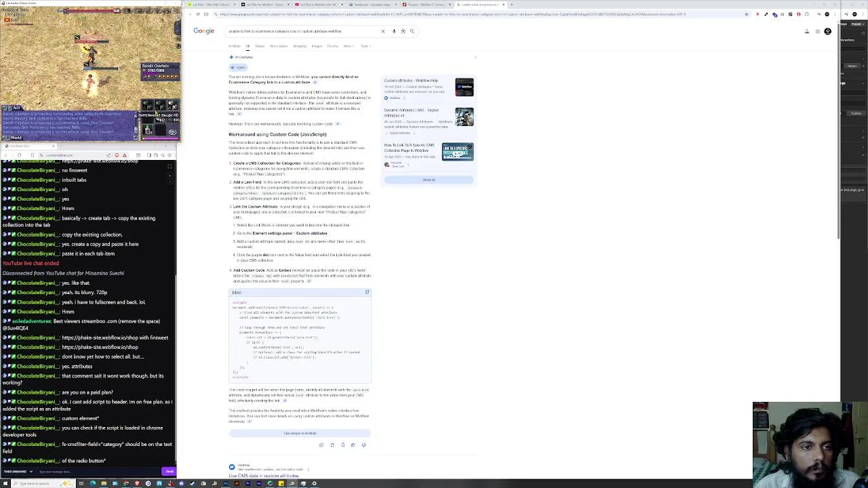
Task: Open Task View in the taskbar
Action: (x=81, y=483)
